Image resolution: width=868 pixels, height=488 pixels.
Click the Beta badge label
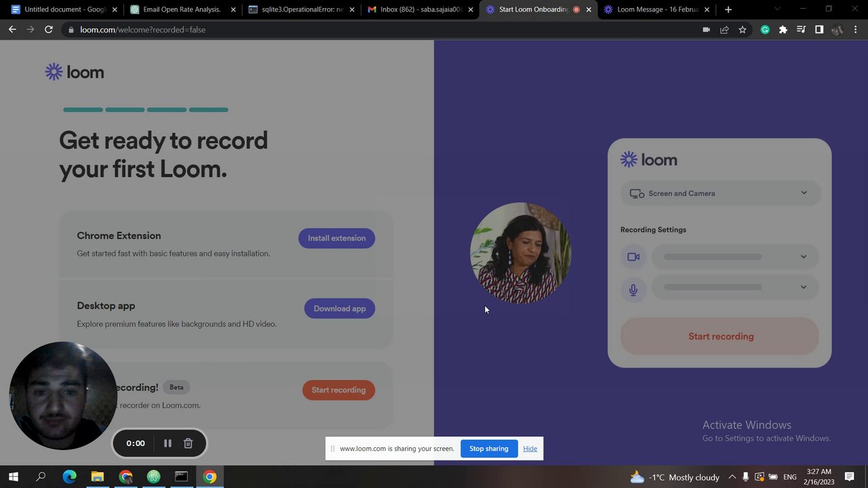[176, 387]
